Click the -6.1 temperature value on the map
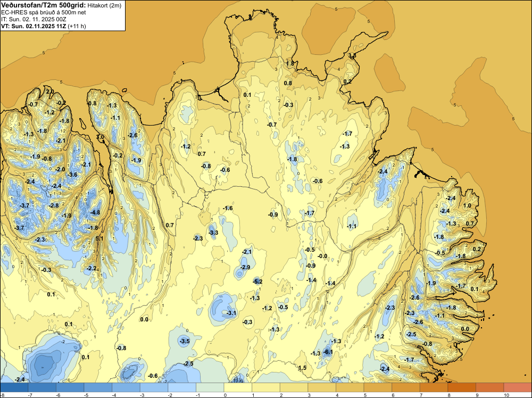532x398 pixels. [328, 352]
